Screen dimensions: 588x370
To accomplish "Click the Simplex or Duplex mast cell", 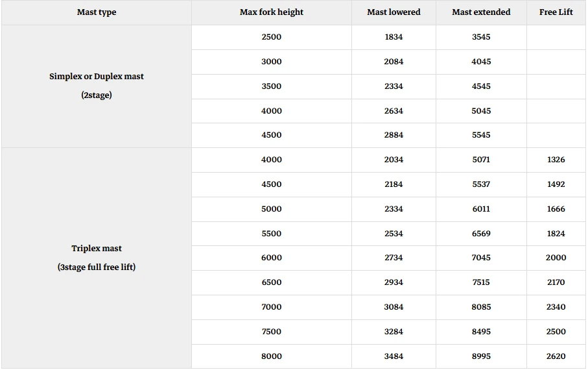I will pyautogui.click(x=97, y=86).
